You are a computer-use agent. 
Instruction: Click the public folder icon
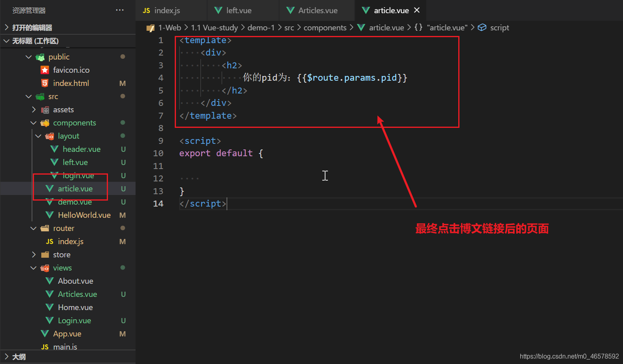pyautogui.click(x=40, y=57)
